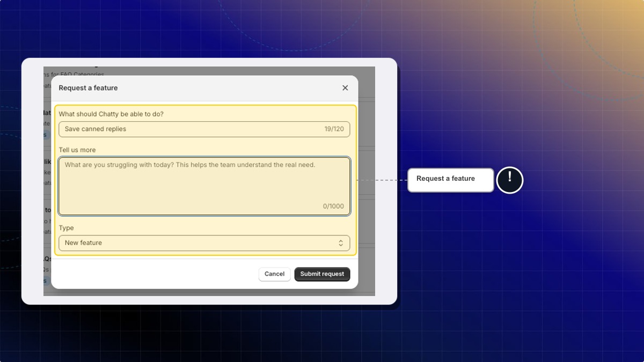The image size is (644, 362).
Task: Click Submit request button
Action: point(322,274)
